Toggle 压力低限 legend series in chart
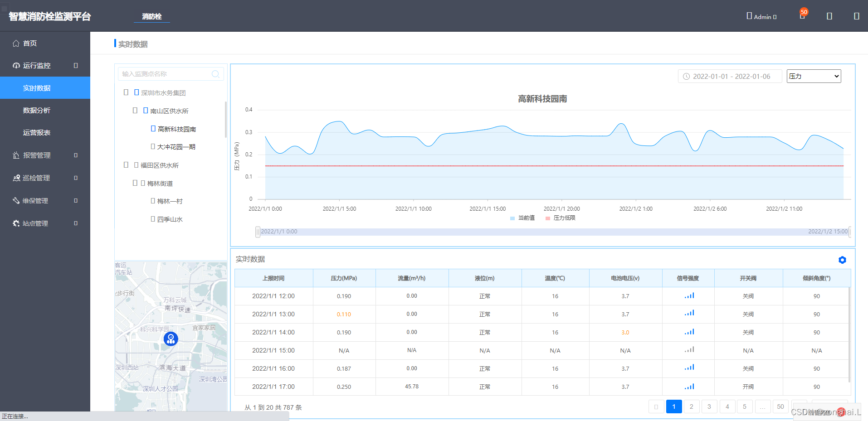 [x=561, y=218]
